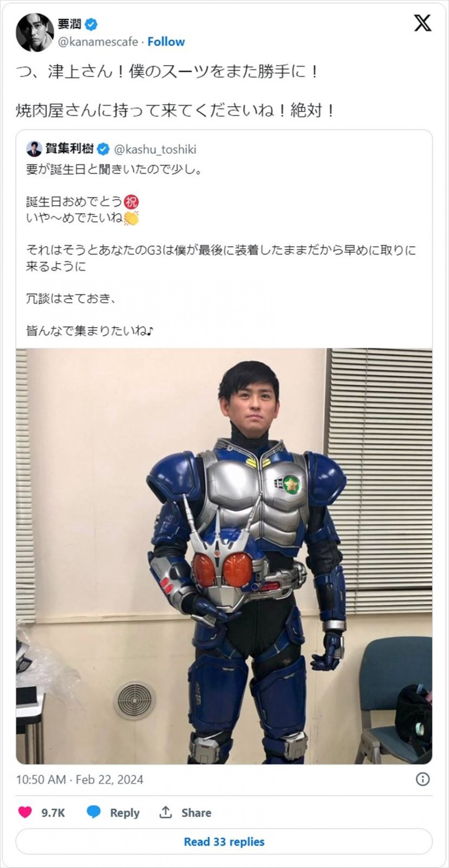Click the 要潤 display name

[x=69, y=24]
